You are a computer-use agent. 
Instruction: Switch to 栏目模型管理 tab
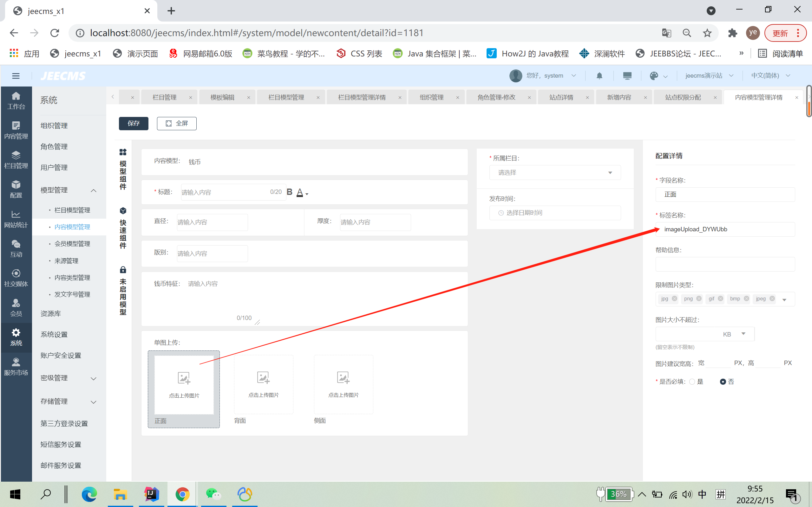click(x=286, y=97)
